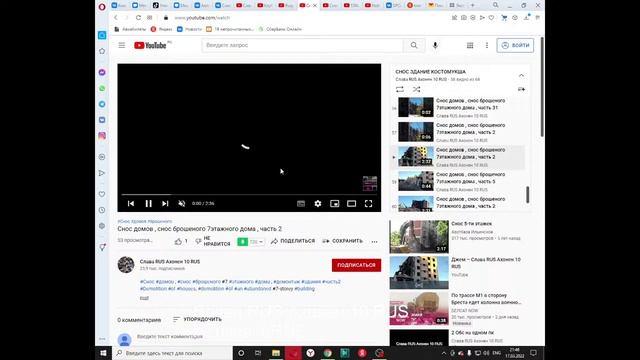Open Слава RUS Аксион 10 RUS channel avatar
The height and width of the screenshot is (360, 640).
coord(126,264)
